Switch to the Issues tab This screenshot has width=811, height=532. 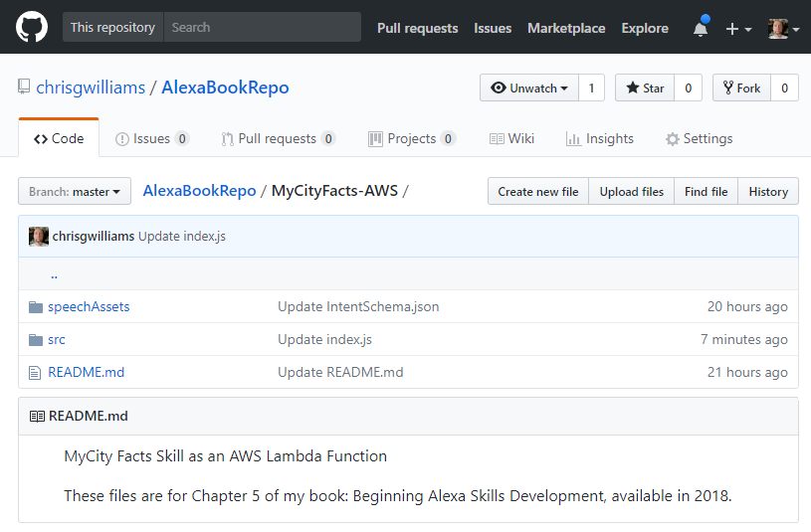pos(152,138)
